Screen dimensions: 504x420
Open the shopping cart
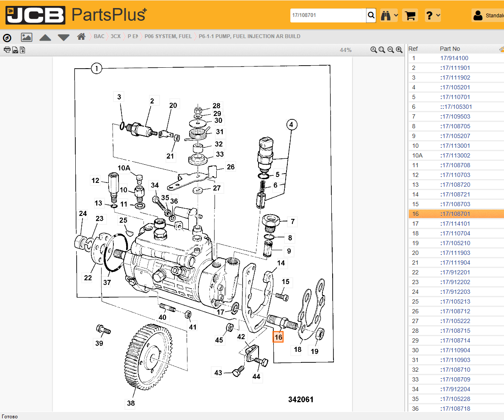(x=410, y=16)
